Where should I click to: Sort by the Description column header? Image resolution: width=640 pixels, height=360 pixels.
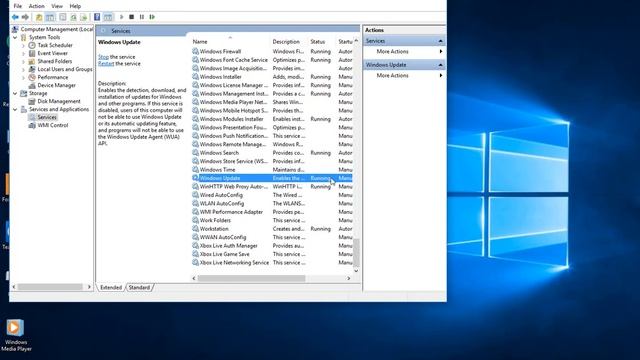(289, 42)
